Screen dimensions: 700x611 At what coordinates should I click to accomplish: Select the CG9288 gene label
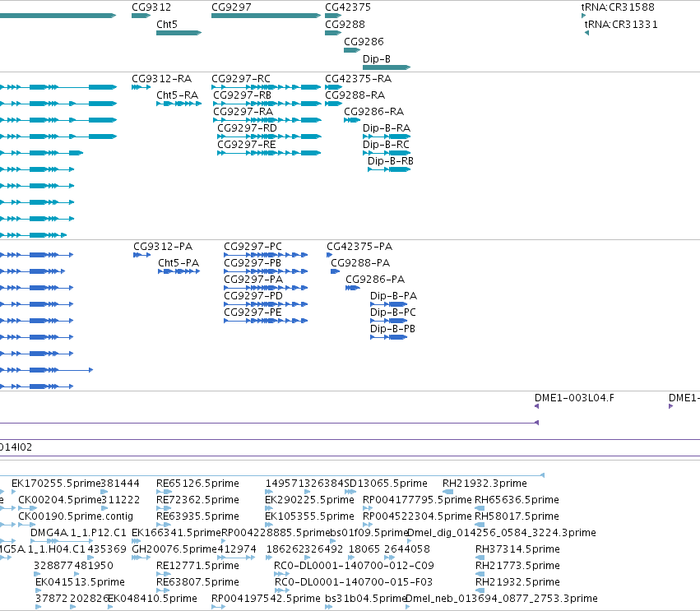(x=345, y=24)
